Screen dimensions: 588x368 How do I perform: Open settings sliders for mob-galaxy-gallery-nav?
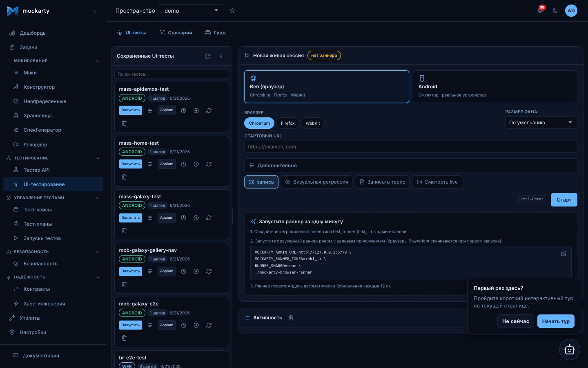click(150, 271)
